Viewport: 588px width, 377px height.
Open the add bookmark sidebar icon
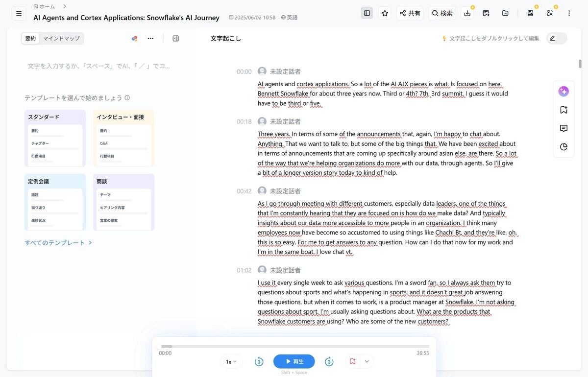pyautogui.click(x=563, y=110)
